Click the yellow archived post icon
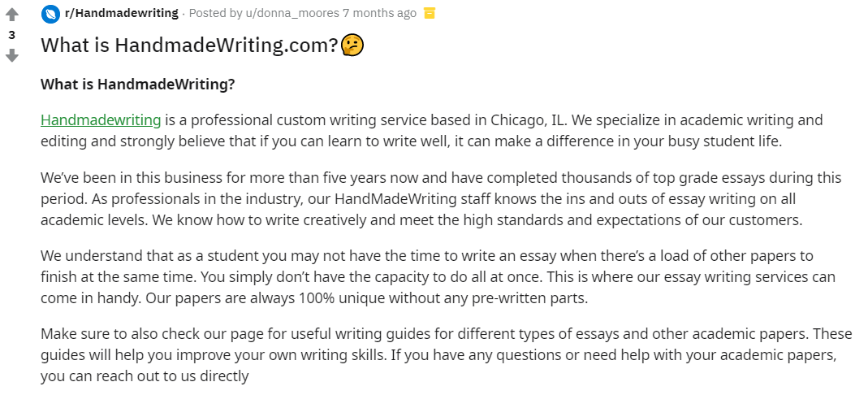 [430, 13]
